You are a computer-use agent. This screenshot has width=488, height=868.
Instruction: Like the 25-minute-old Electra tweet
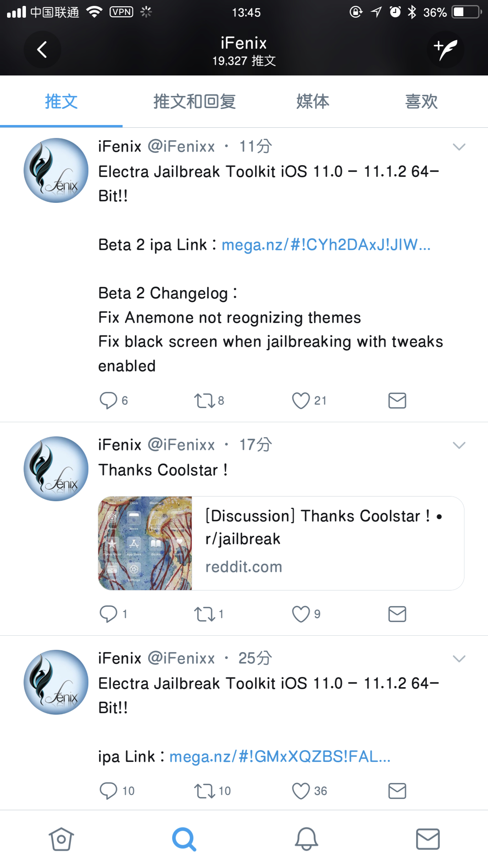click(301, 791)
